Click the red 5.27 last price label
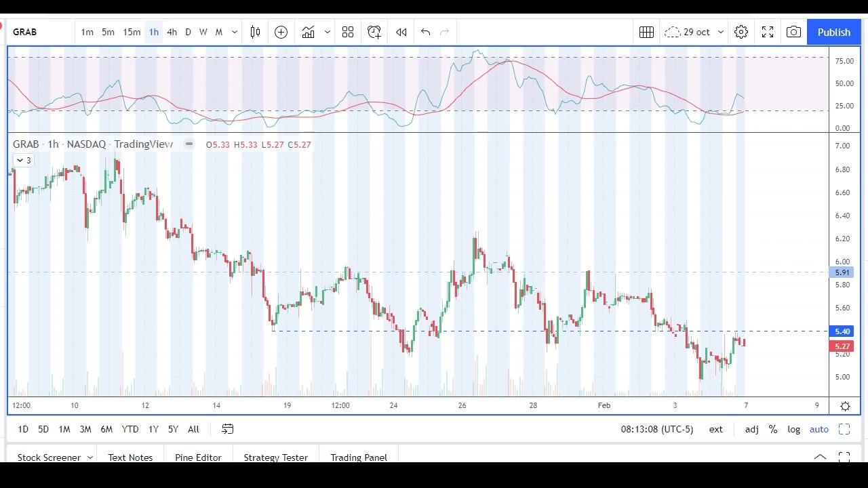The width and height of the screenshot is (868, 488). coord(842,346)
